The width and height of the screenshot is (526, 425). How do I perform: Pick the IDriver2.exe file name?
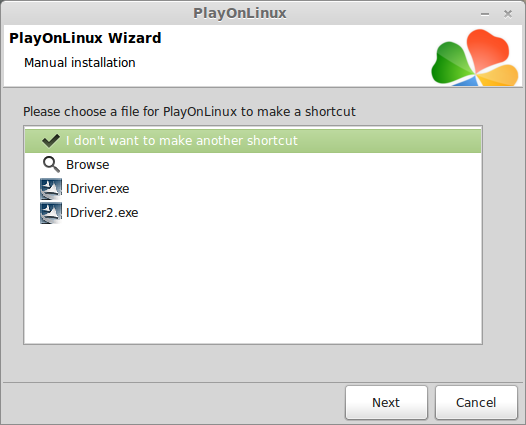[x=102, y=213]
